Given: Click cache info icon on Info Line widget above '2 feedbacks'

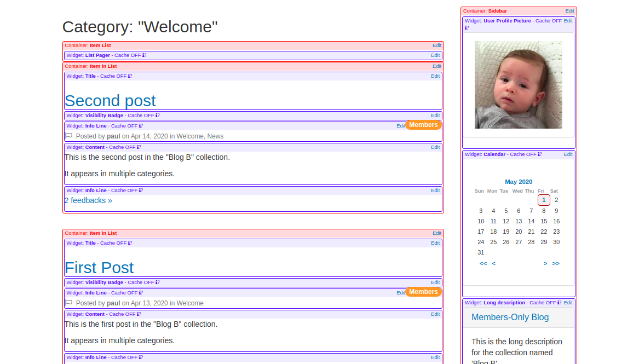Looking at the screenshot, I should click(141, 190).
